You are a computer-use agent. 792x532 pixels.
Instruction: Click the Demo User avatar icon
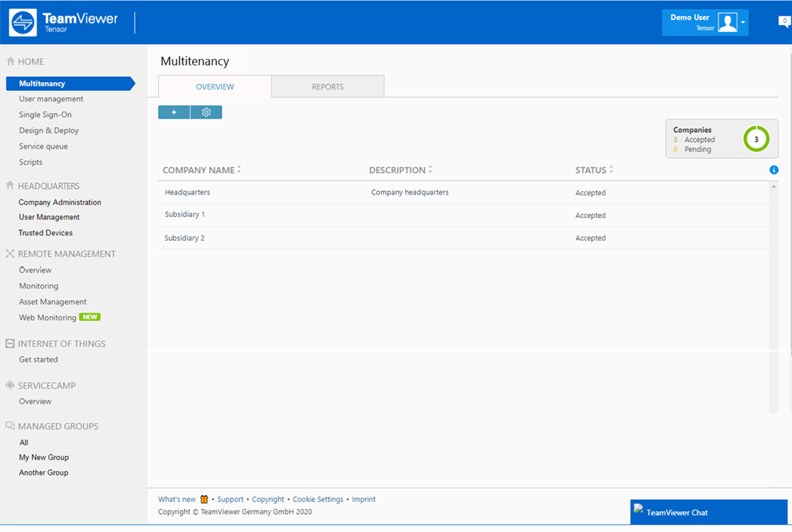click(727, 22)
